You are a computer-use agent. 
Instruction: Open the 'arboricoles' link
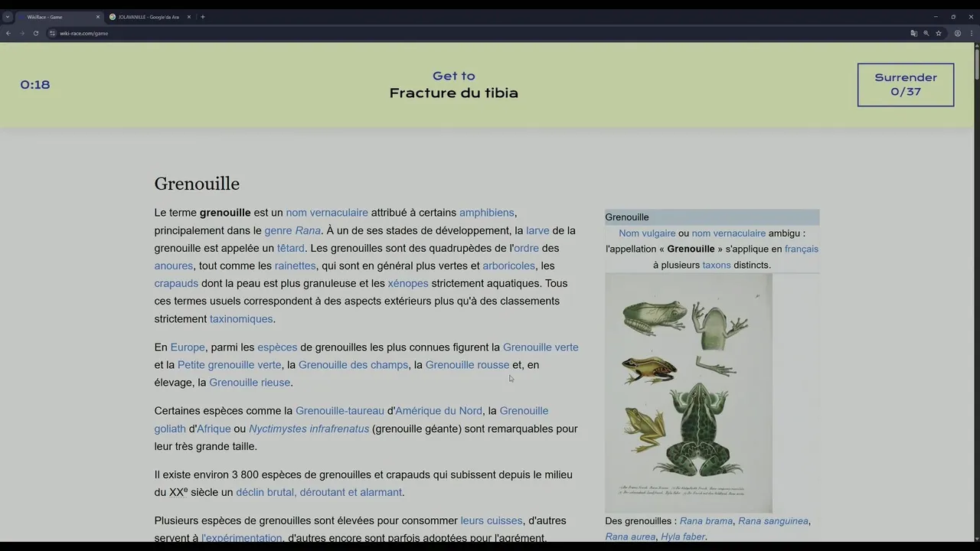point(509,266)
